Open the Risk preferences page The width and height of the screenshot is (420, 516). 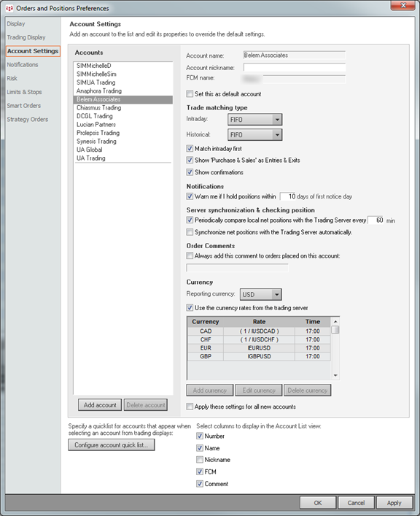pos(12,78)
